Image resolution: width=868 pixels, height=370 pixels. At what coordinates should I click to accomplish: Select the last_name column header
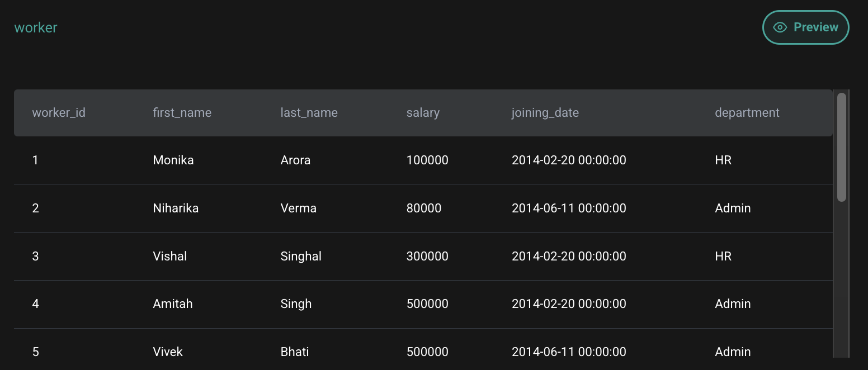tap(309, 113)
